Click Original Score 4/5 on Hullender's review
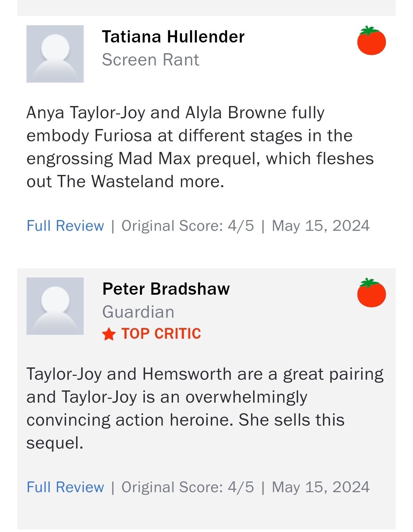Viewport: 413px width, 532px height. tap(187, 226)
